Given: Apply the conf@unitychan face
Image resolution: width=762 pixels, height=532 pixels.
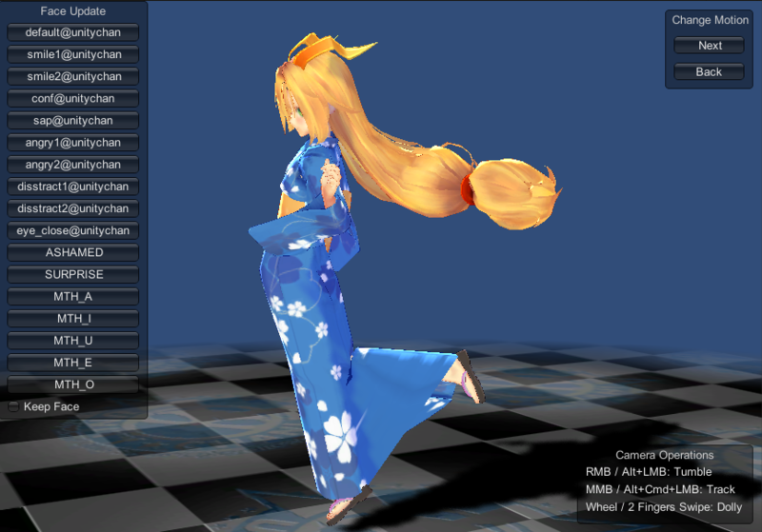Looking at the screenshot, I should coord(73,99).
